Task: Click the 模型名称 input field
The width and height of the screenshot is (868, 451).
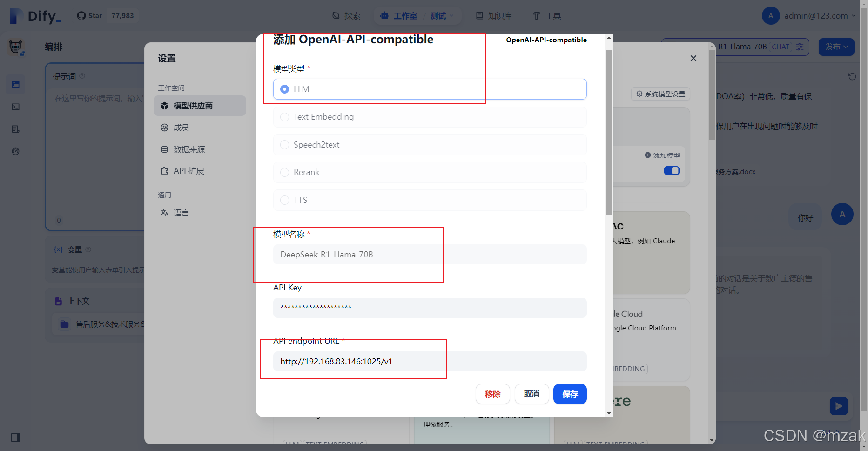Action: [430, 255]
